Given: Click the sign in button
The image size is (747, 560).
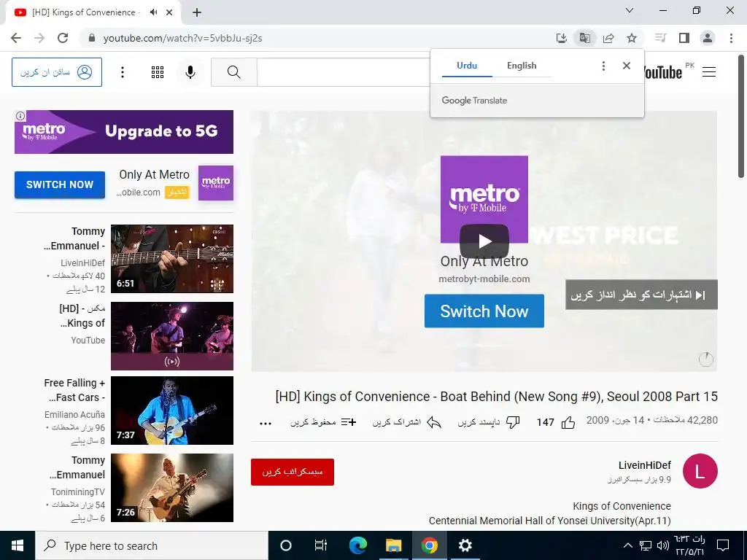Looking at the screenshot, I should (x=57, y=72).
